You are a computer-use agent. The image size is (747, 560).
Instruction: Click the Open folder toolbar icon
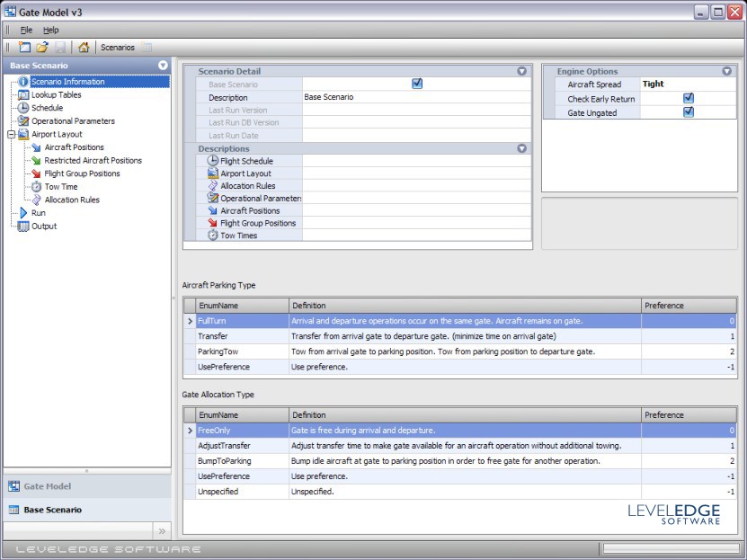tap(41, 48)
